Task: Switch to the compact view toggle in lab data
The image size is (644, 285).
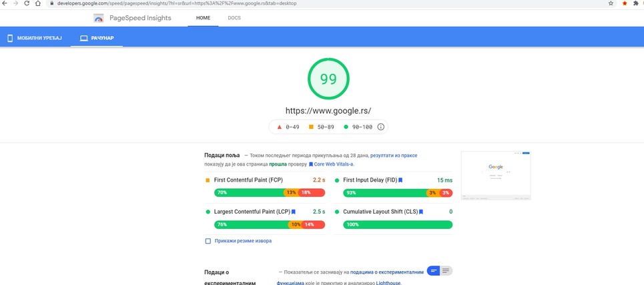Action: [434, 270]
